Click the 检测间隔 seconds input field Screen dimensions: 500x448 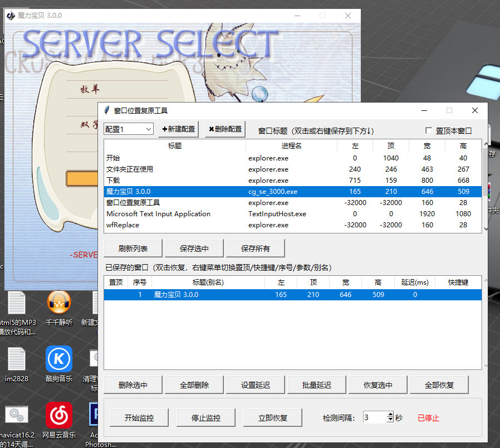point(375,417)
